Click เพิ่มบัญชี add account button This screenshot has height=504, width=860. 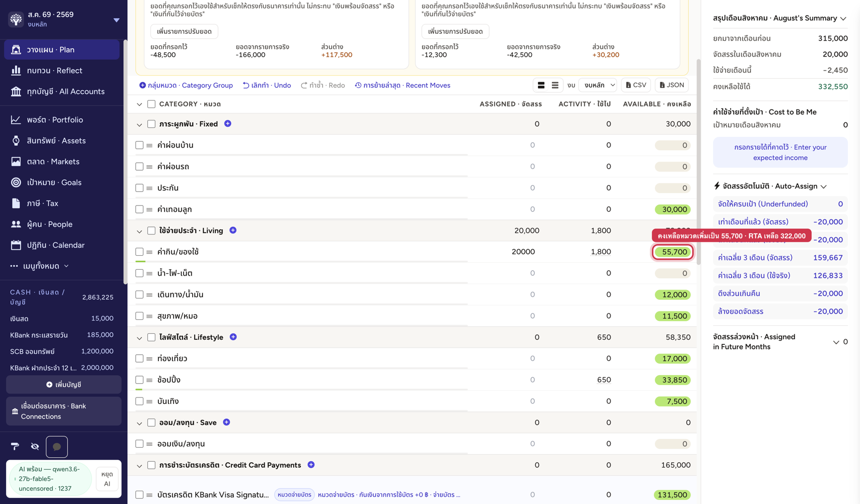64,385
